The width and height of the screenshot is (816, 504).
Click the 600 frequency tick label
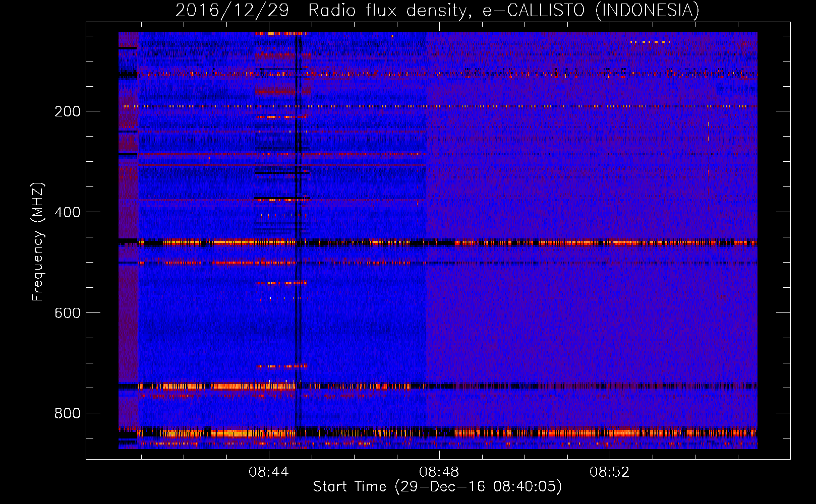[x=68, y=313]
